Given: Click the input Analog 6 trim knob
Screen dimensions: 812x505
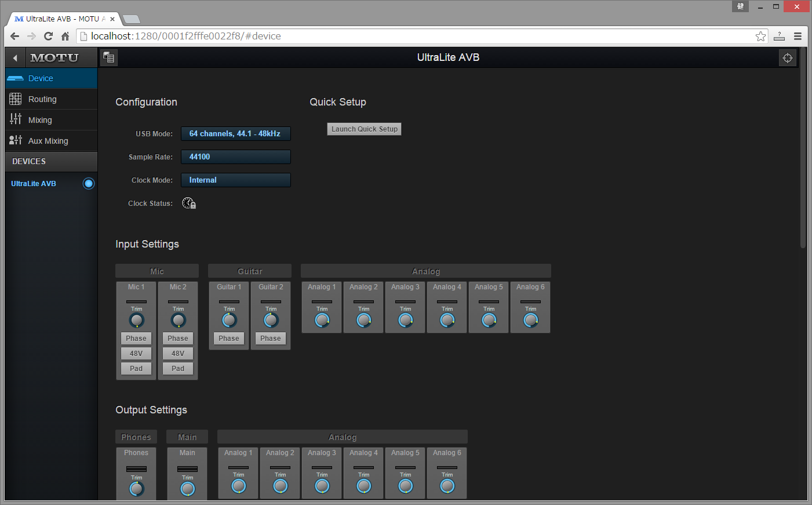Looking at the screenshot, I should [x=531, y=320].
